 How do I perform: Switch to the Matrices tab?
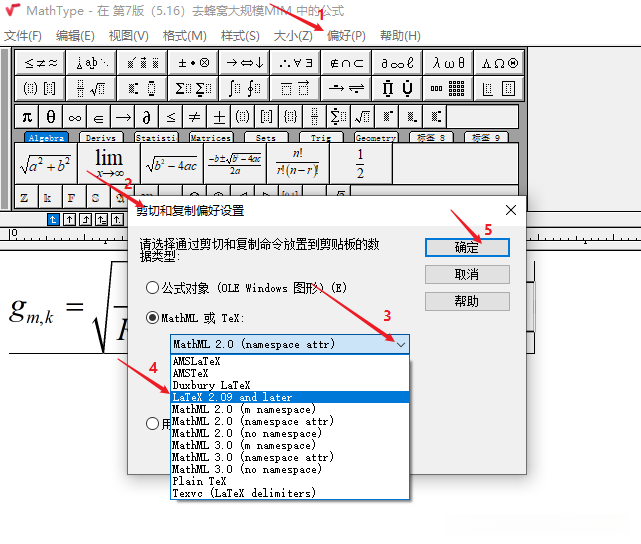point(211,138)
